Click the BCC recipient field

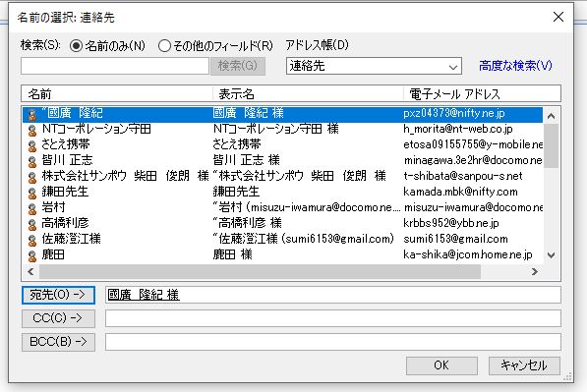pos(332,342)
